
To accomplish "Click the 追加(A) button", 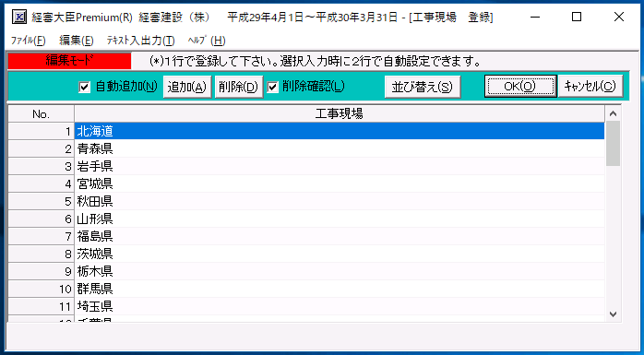I will coord(187,87).
